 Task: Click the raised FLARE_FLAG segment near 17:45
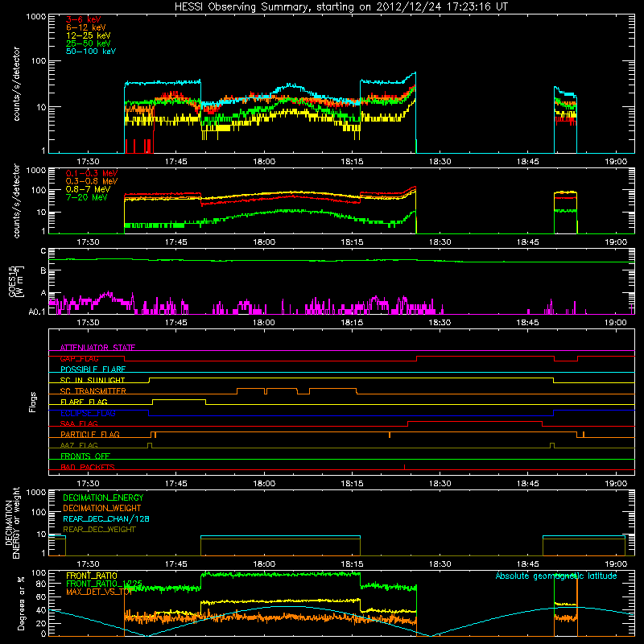pyautogui.click(x=179, y=399)
